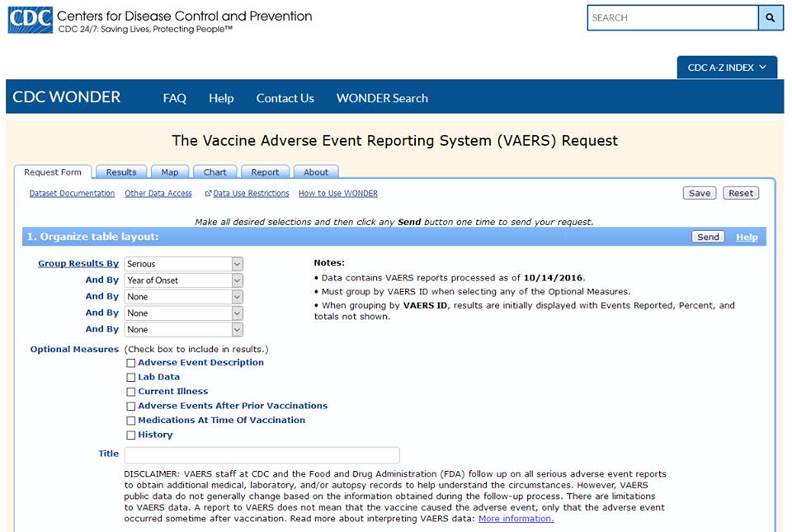Open the Report tab
This screenshot has height=532, width=792.
point(265,172)
